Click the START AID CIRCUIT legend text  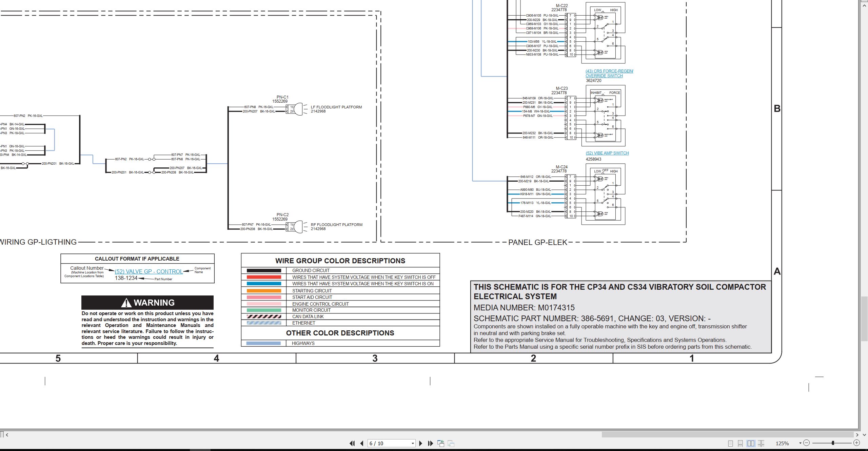pos(312,297)
